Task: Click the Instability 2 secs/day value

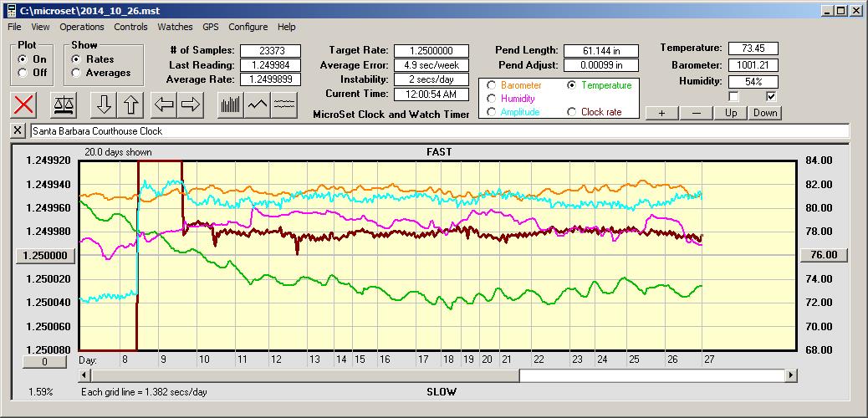Action: pyautogui.click(x=431, y=79)
